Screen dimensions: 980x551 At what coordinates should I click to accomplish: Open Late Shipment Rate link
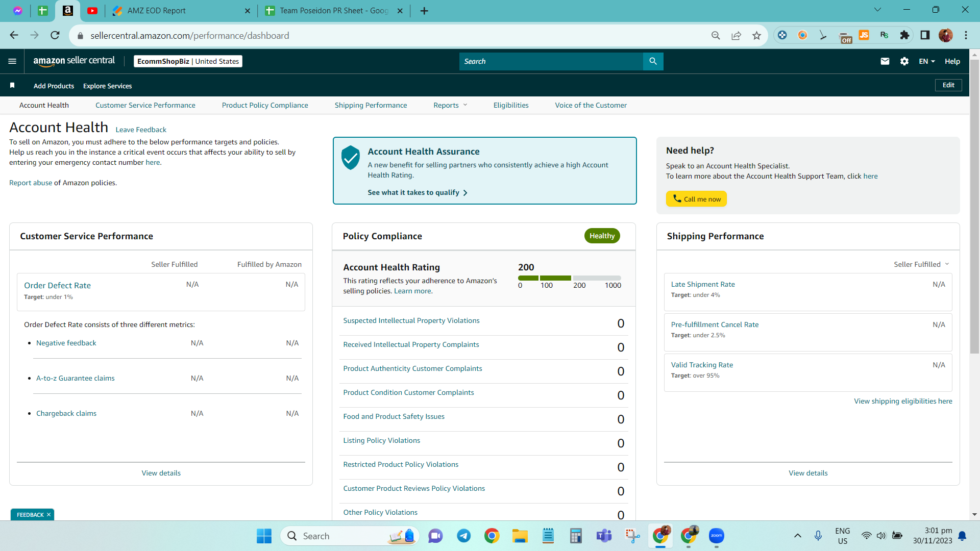tap(703, 284)
